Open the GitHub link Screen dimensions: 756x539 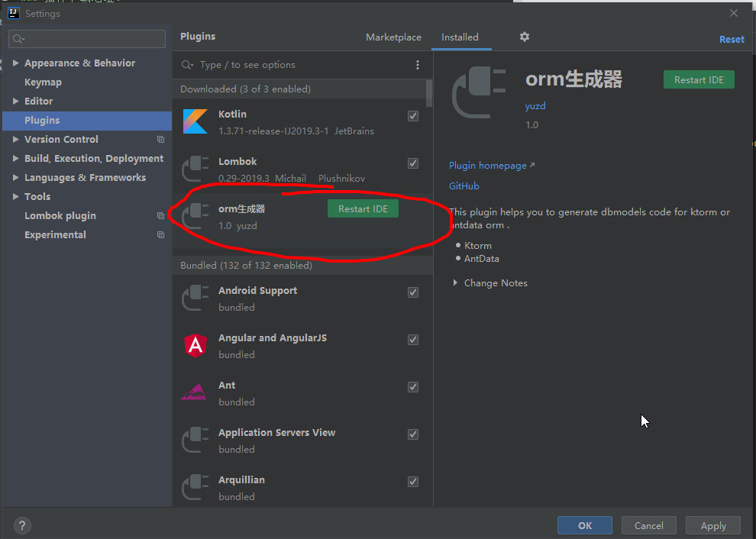464,186
